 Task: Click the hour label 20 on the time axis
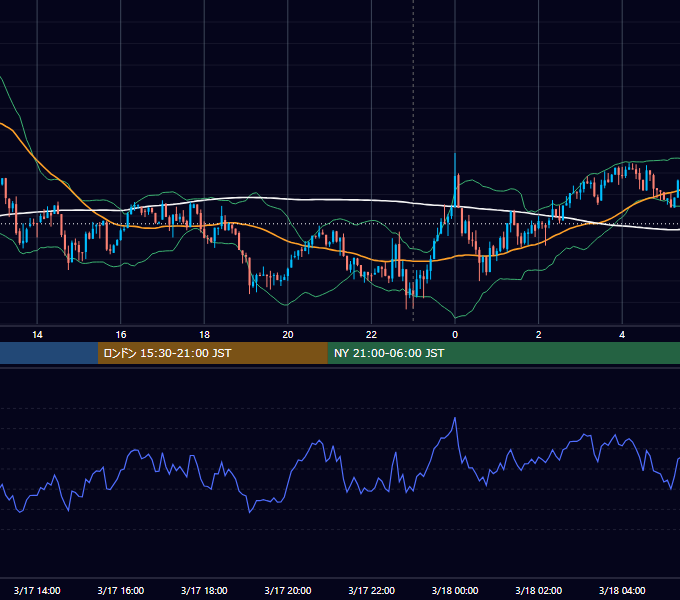click(x=288, y=335)
